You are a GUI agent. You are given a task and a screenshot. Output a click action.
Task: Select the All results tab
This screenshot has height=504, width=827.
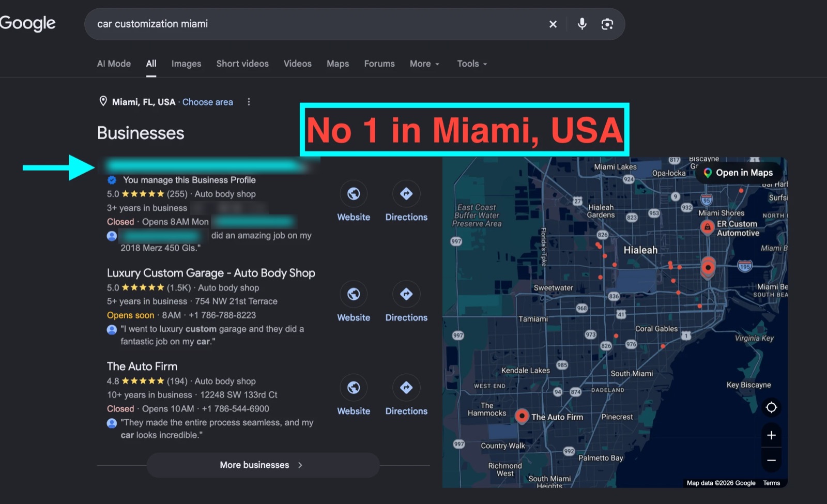[151, 64]
